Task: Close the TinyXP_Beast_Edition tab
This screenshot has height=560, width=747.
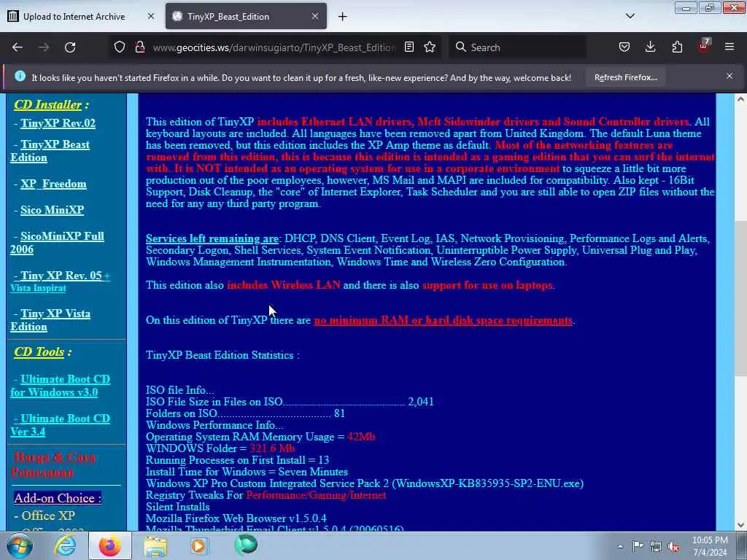Action: click(315, 16)
